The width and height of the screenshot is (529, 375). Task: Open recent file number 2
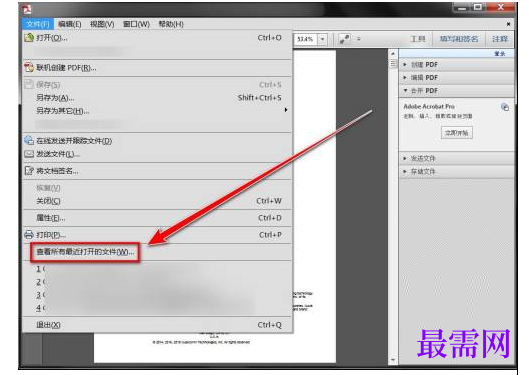[157, 282]
